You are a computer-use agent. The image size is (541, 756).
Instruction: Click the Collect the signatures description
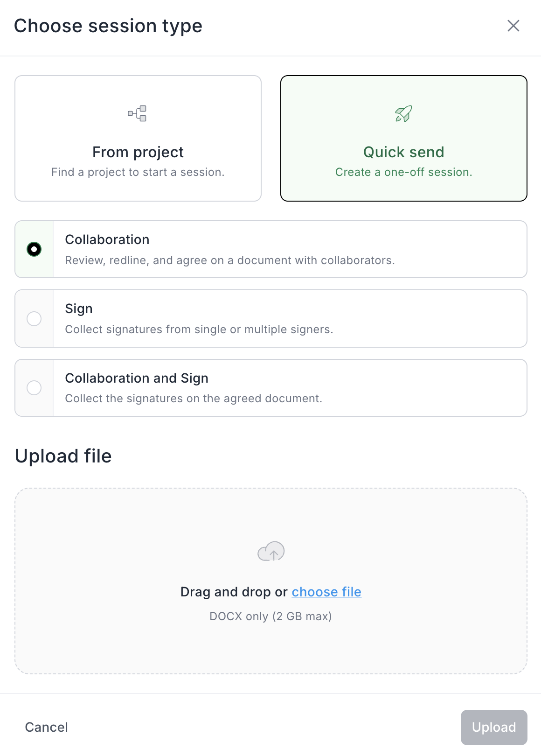click(194, 399)
